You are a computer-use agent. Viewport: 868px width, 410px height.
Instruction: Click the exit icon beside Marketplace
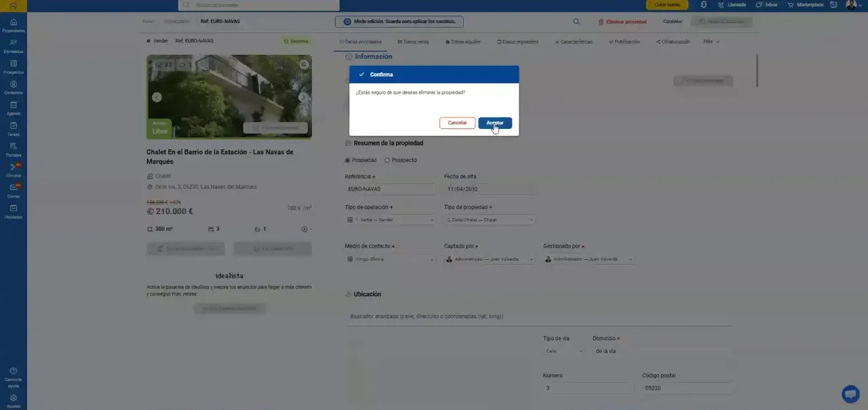pos(833,5)
